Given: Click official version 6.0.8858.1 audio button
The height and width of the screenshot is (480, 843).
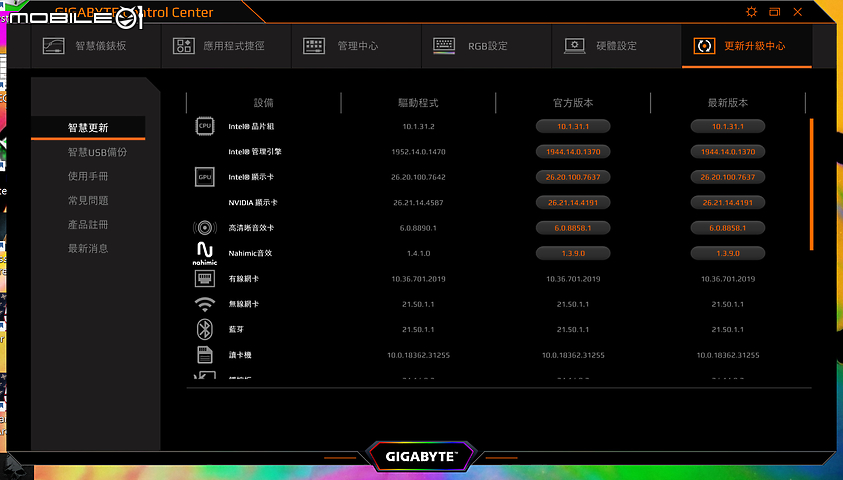Looking at the screenshot, I should tap(573, 228).
